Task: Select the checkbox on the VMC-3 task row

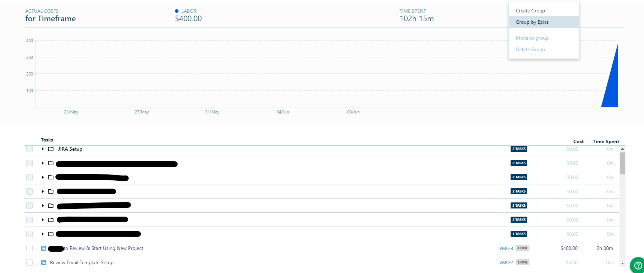Action: tap(29, 248)
